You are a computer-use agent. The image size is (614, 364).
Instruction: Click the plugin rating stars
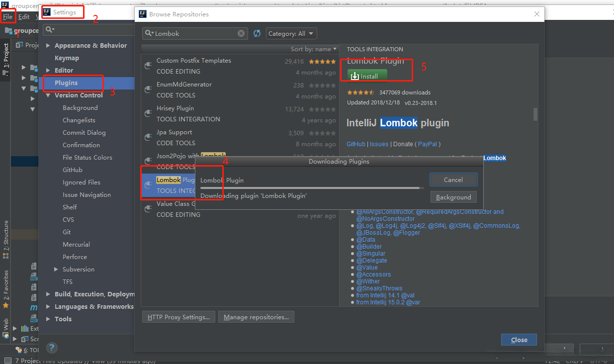[x=360, y=92]
